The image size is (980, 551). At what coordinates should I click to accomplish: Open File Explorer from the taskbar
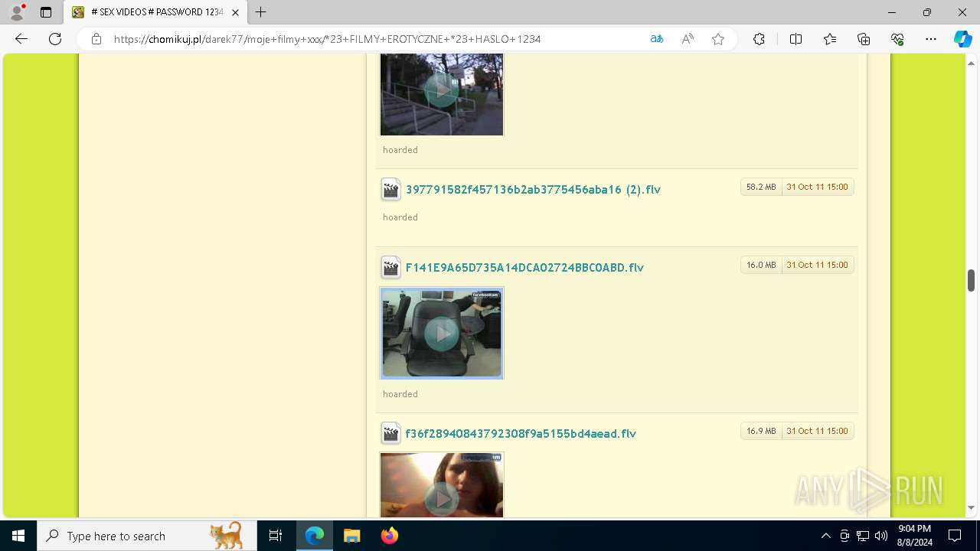(x=351, y=536)
